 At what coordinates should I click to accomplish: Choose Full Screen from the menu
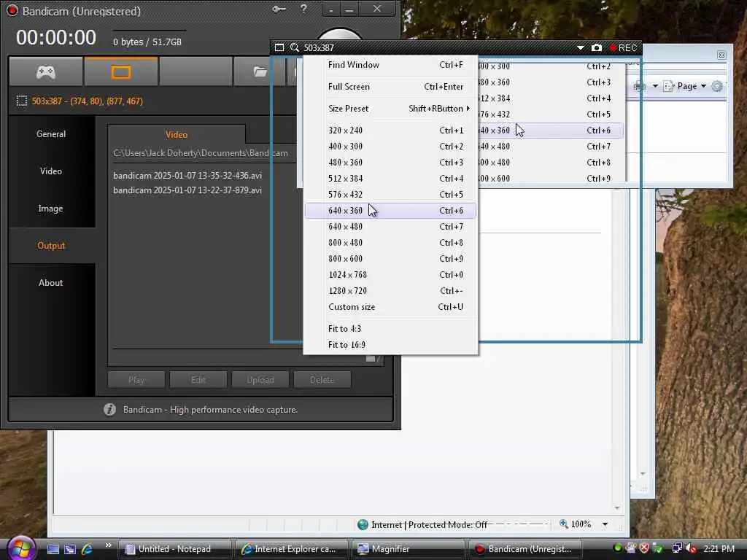[x=390, y=87]
